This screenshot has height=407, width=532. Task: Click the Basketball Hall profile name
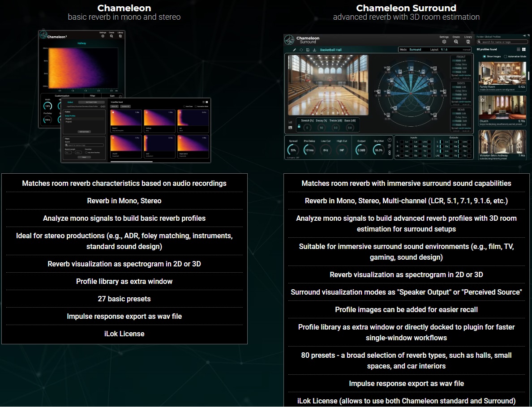[330, 50]
